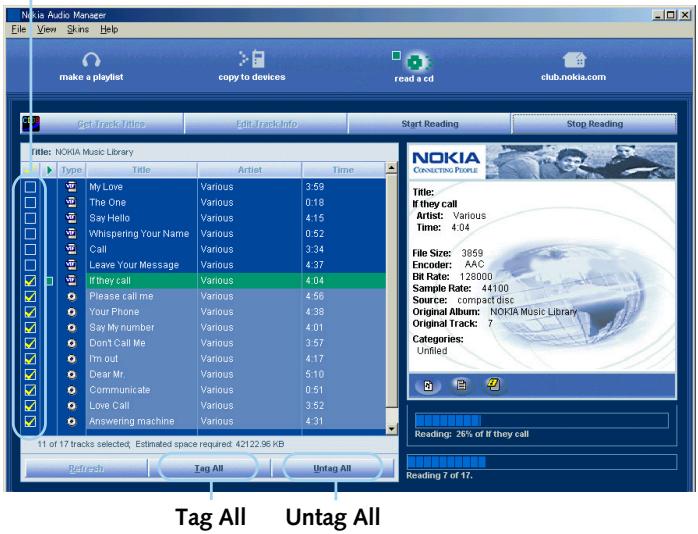Click the CDDB logo icon beside Get Track Titles
Viewport: 698px width, 534px height.
[31, 123]
